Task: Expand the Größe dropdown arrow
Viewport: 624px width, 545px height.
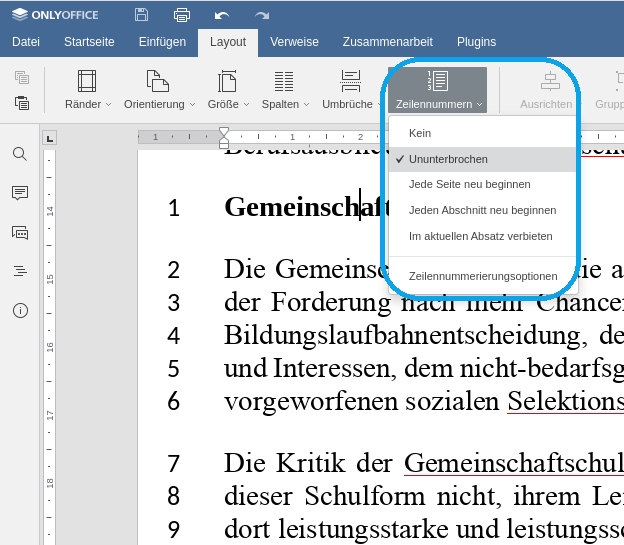Action: (x=246, y=105)
